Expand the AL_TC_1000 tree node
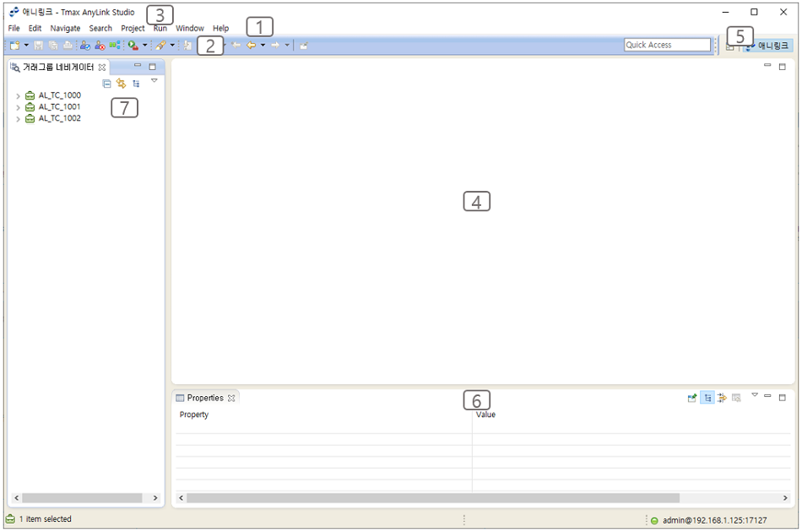The height and width of the screenshot is (532, 802). 18,96
